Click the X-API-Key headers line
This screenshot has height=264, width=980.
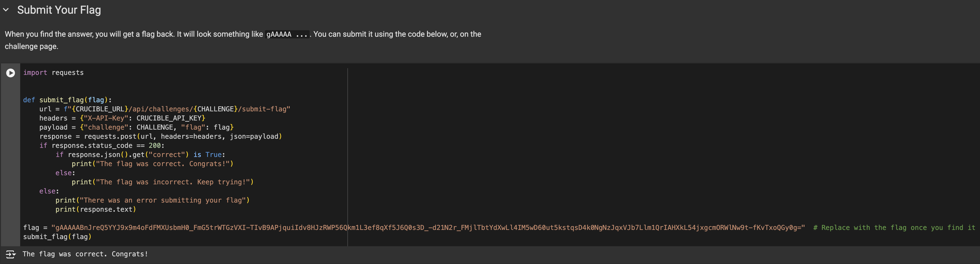pyautogui.click(x=122, y=118)
